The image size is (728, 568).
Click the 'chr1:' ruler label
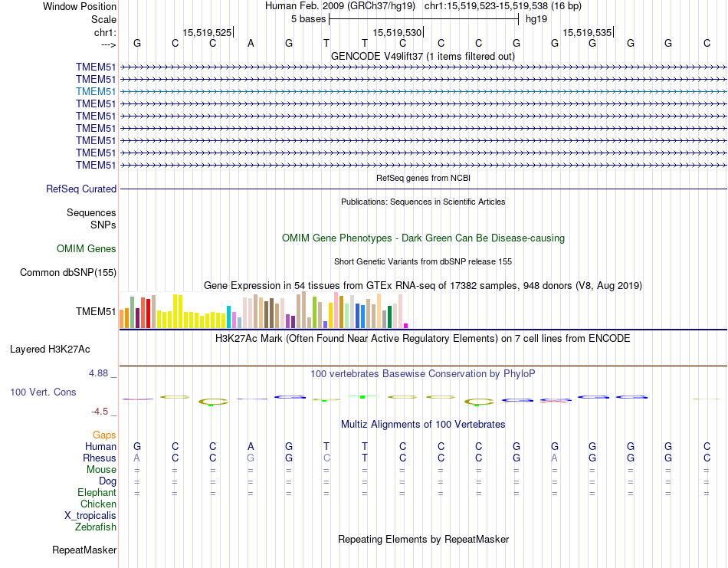pos(105,32)
